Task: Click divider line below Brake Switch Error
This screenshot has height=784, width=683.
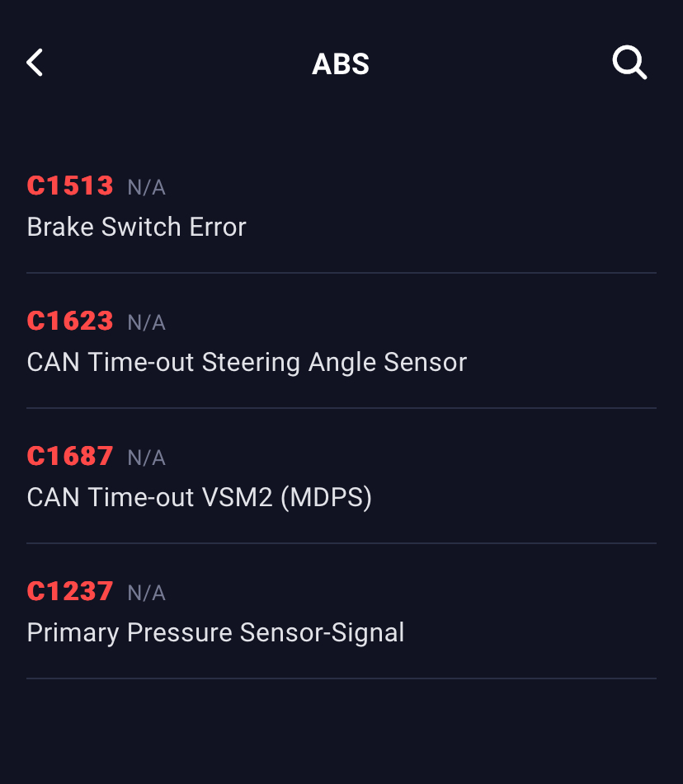Action: (341, 272)
